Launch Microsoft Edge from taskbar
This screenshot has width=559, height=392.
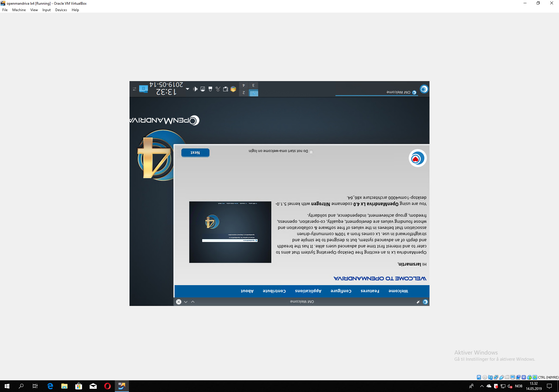pos(50,386)
